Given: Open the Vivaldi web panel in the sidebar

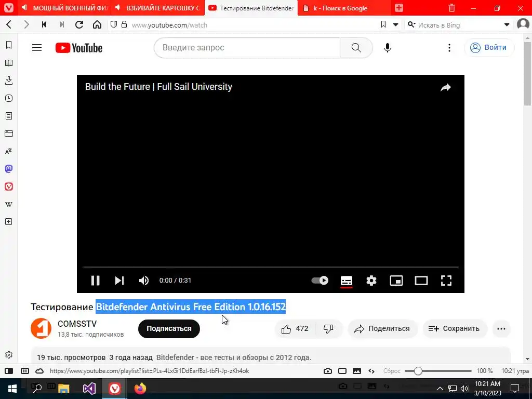Looking at the screenshot, I should 9,187.
